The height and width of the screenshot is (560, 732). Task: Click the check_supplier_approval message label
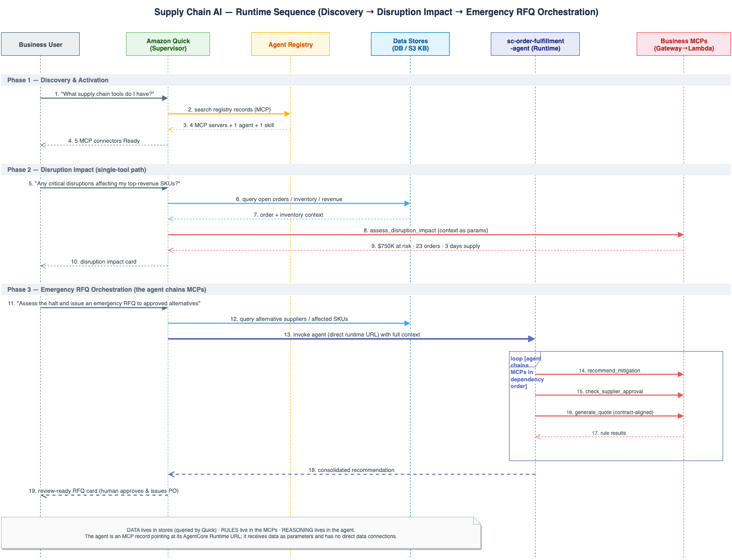[610, 391]
